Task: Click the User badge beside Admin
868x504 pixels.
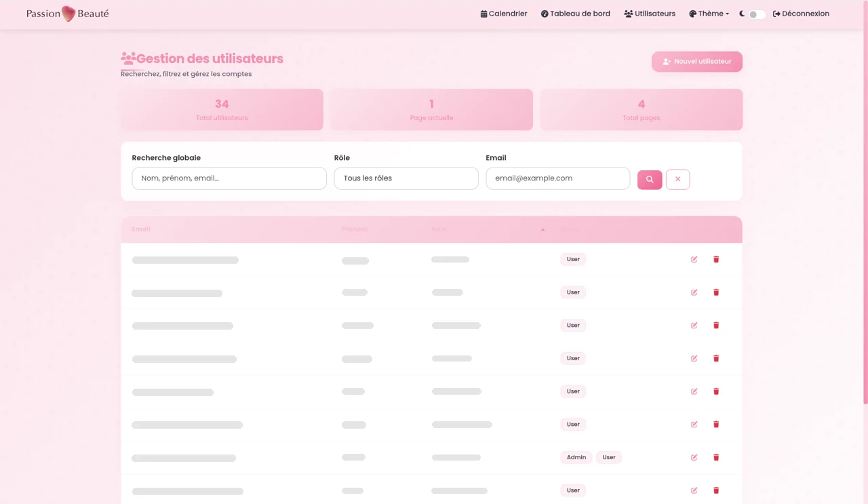Action: click(x=609, y=457)
